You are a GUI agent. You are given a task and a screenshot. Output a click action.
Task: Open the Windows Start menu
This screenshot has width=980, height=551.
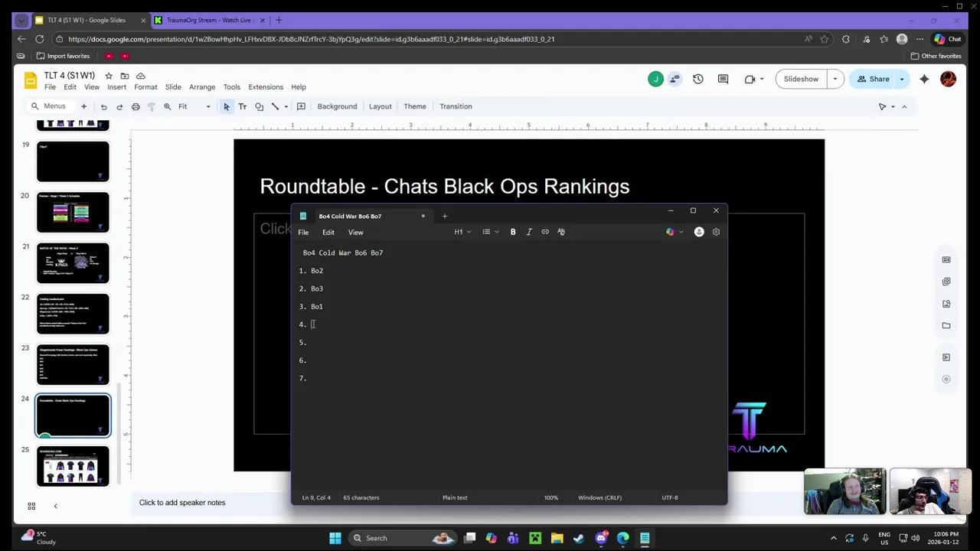coord(335,538)
